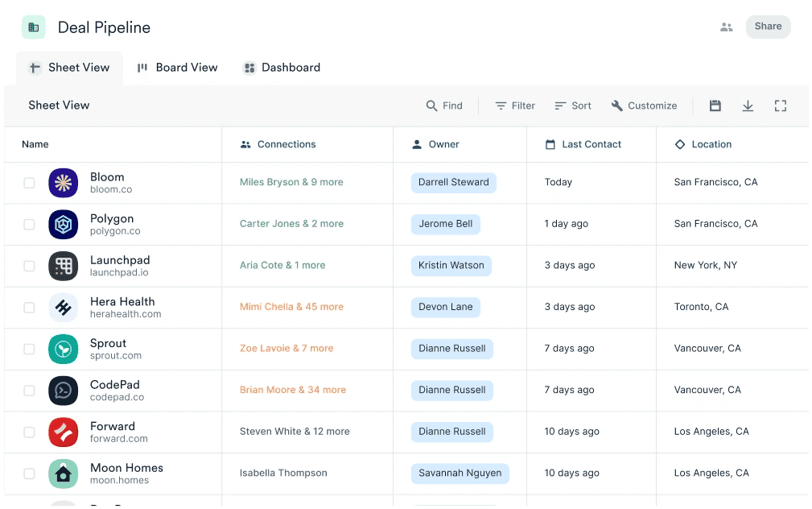
Task: Click the Sprout company logo
Action: 64,350
